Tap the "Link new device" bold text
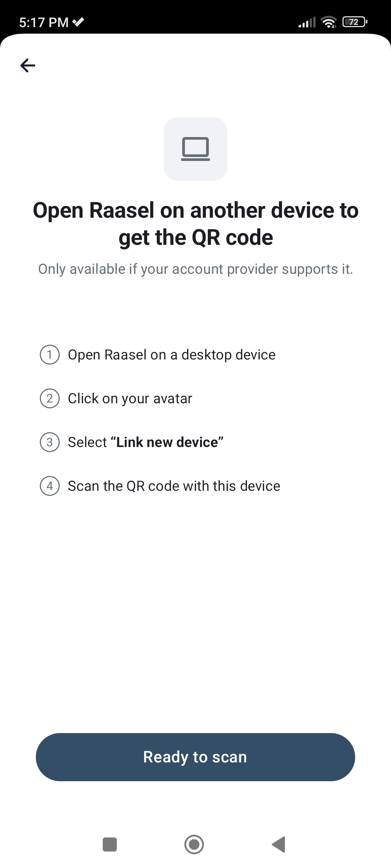The height and width of the screenshot is (868, 391). click(x=167, y=442)
